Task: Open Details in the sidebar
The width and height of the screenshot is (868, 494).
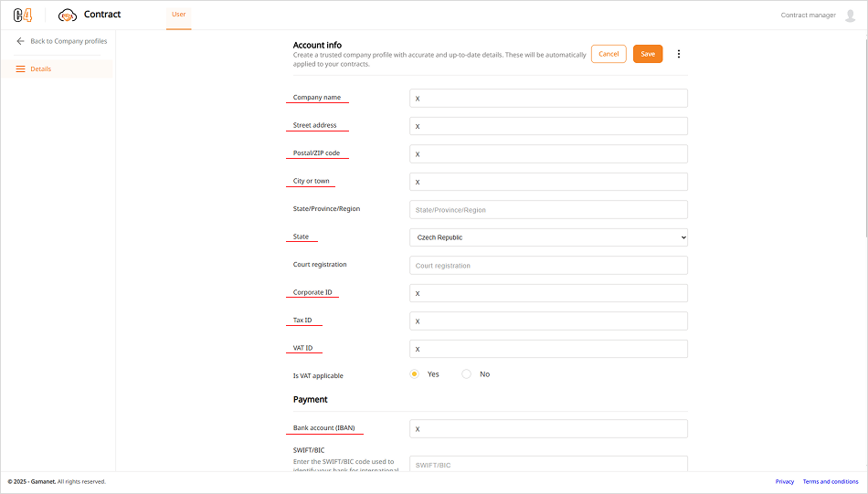Action: [57, 69]
